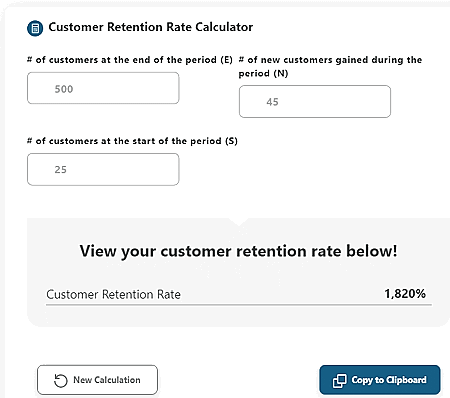The height and width of the screenshot is (398, 450).
Task: Click the 25 placeholder value in field S
Action: 61,170
